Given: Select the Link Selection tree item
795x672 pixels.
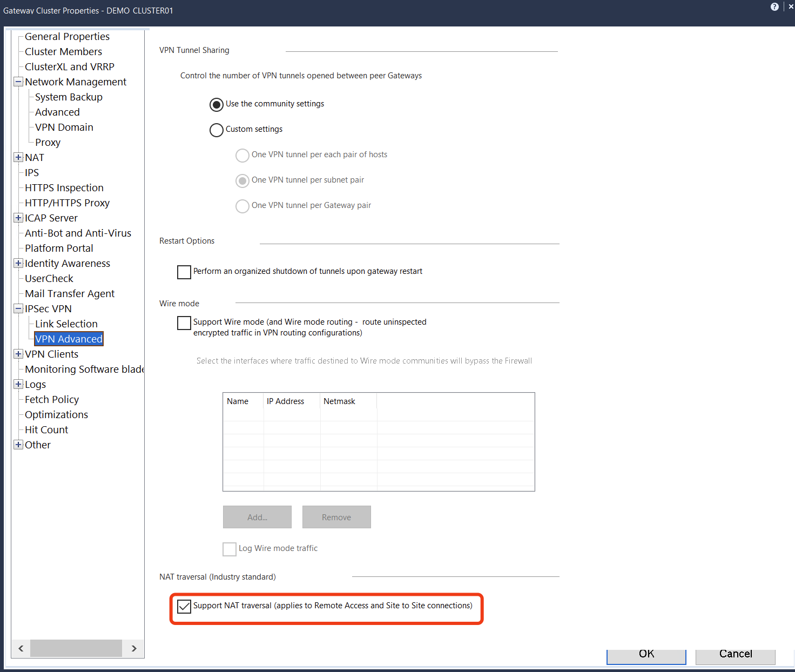Looking at the screenshot, I should click(66, 324).
